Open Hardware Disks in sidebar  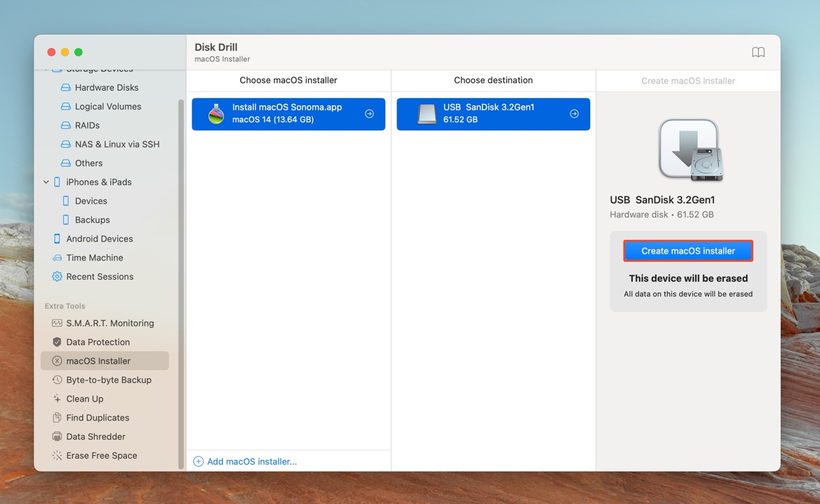[x=107, y=88]
